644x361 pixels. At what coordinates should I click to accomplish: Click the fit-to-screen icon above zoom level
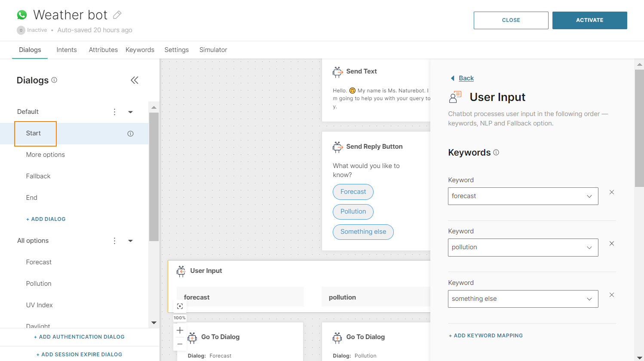point(180,306)
